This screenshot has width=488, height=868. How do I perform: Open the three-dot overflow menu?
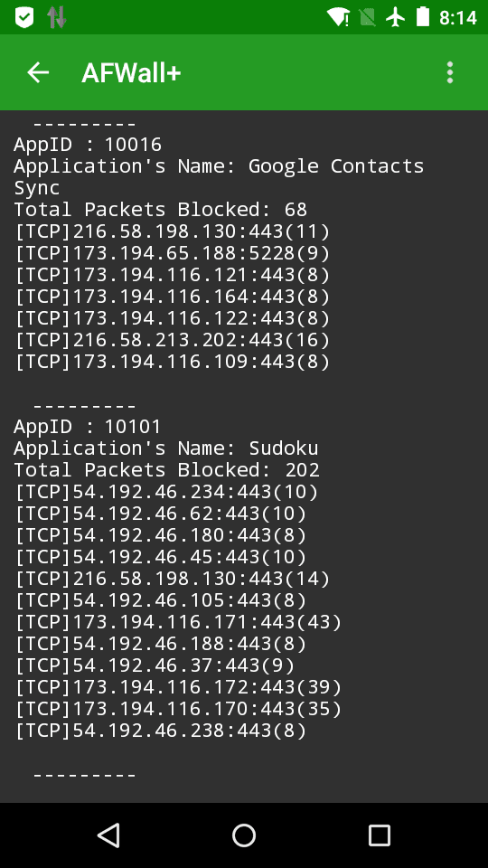click(x=450, y=72)
